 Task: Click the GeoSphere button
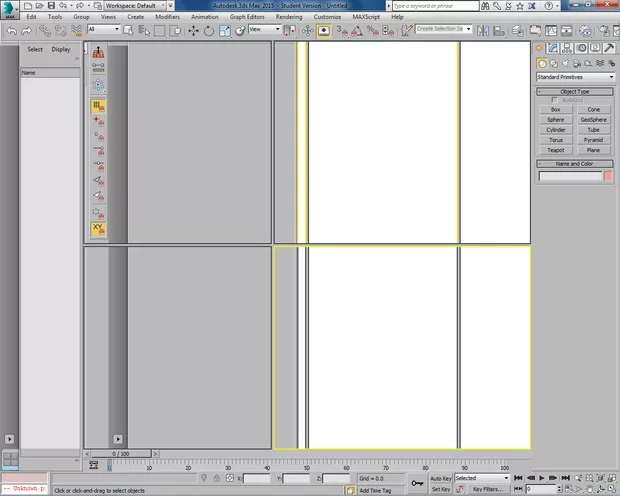594,119
